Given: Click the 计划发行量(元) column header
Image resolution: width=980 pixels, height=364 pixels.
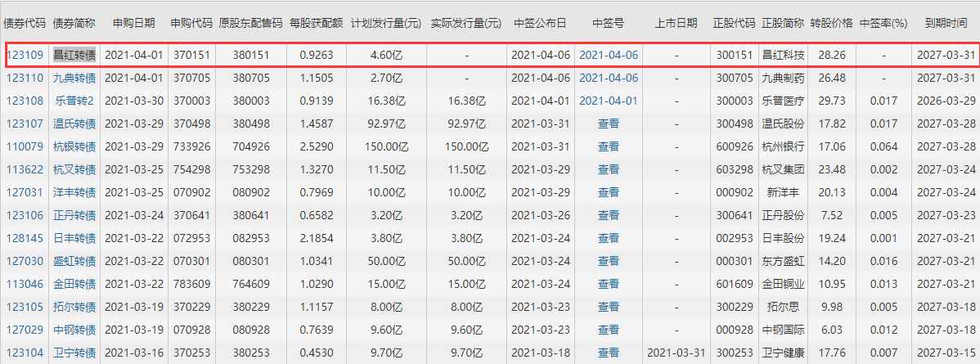Looking at the screenshot, I should (386, 23).
